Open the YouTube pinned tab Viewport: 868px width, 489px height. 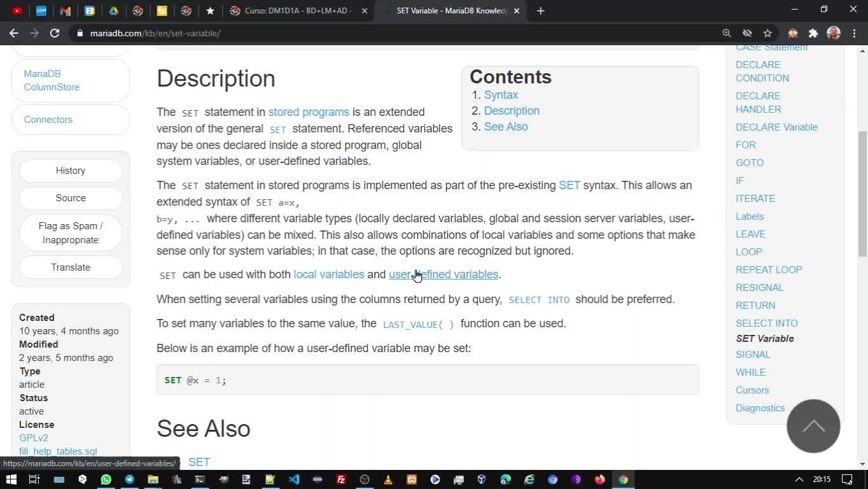(x=17, y=11)
